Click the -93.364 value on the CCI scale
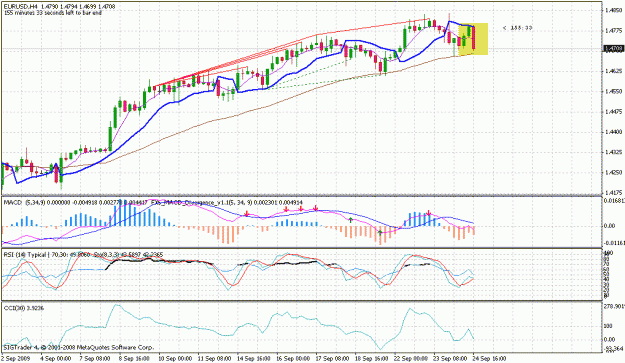The image size is (625, 363). (614, 349)
